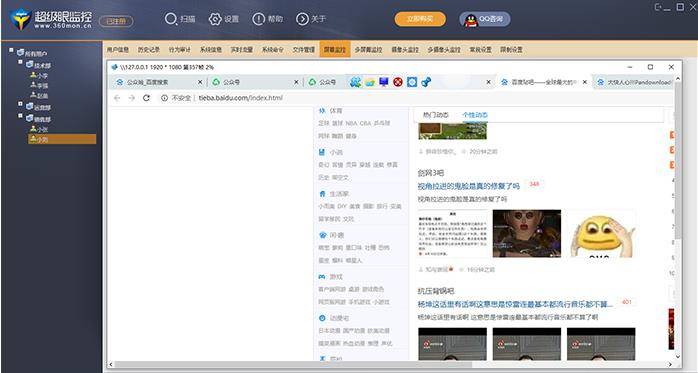698x373 pixels.
Task: Click the QQ咨询 penguin button
Action: click(484, 20)
